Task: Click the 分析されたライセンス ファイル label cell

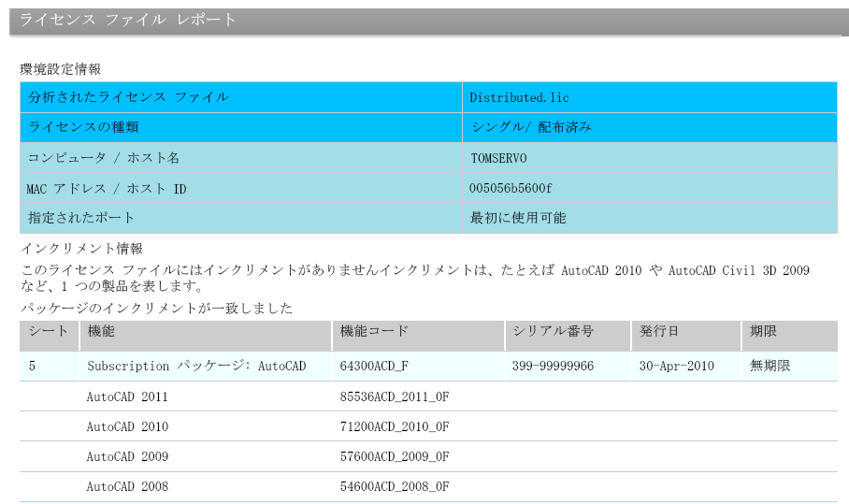Action: (241, 97)
